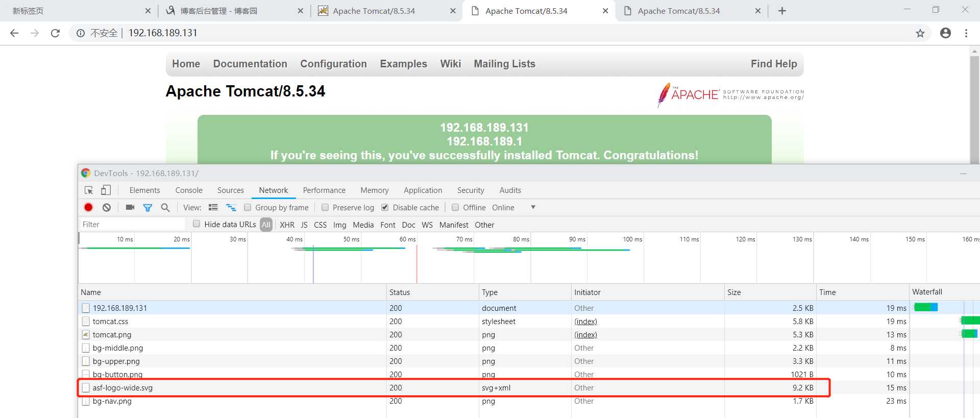980x418 pixels.
Task: Minimize the DevTools window
Action: pos(963,174)
